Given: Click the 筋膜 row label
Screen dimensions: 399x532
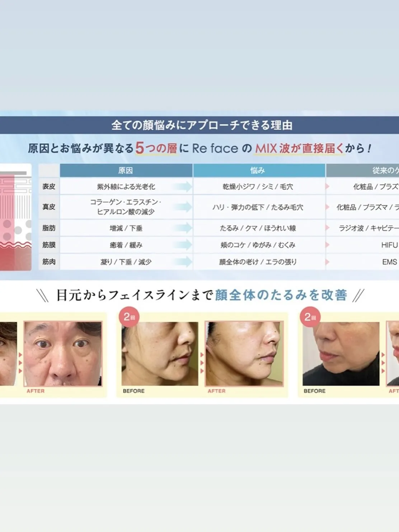Looking at the screenshot, I should 49,245.
